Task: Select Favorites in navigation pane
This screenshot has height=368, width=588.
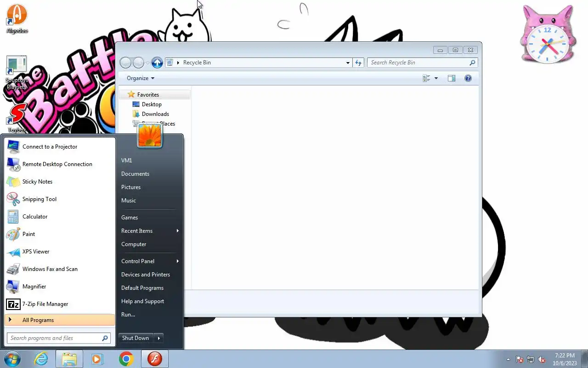Action: pyautogui.click(x=155, y=95)
